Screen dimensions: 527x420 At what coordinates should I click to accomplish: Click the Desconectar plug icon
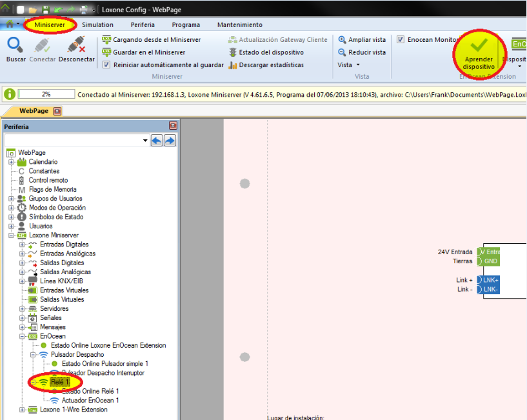76,45
